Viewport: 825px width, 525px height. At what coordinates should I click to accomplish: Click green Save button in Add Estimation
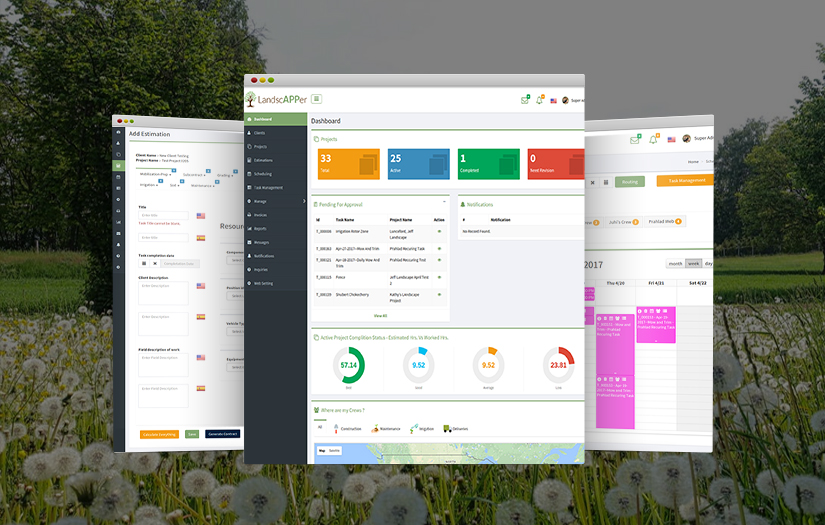(x=192, y=434)
